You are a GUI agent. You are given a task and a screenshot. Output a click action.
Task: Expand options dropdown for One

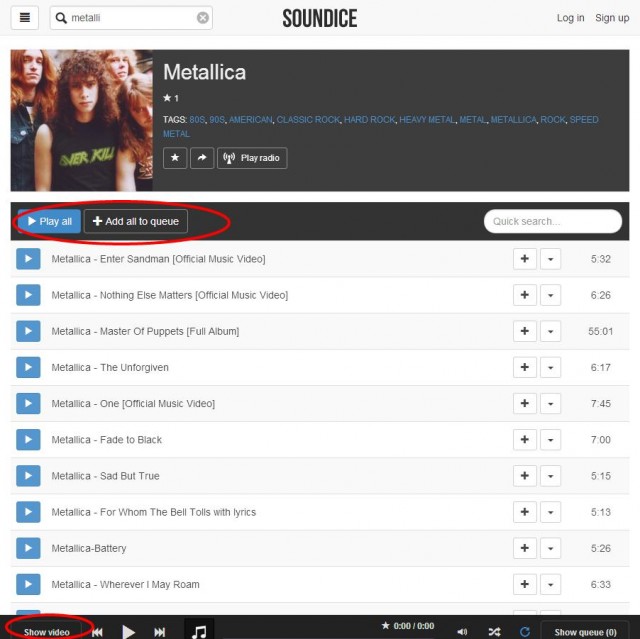(x=551, y=404)
